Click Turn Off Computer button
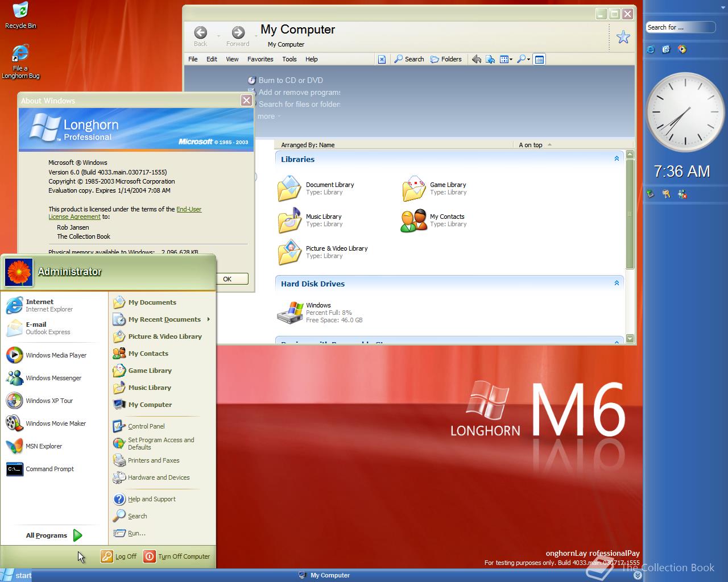The image size is (728, 582). coord(177,556)
